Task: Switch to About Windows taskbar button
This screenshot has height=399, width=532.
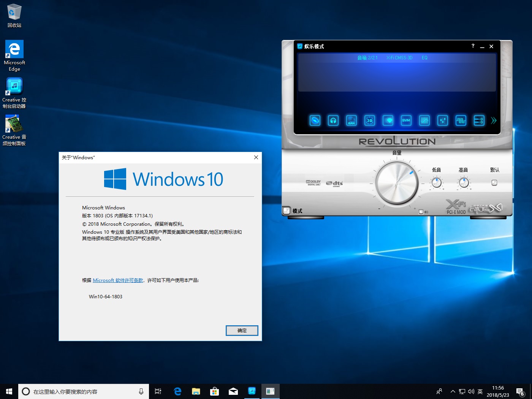Action: (270, 391)
